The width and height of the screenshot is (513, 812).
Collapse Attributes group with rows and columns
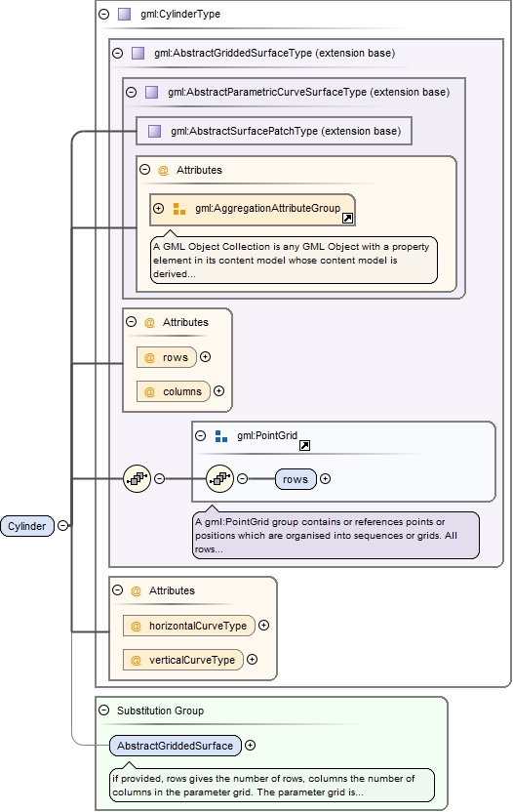(132, 322)
